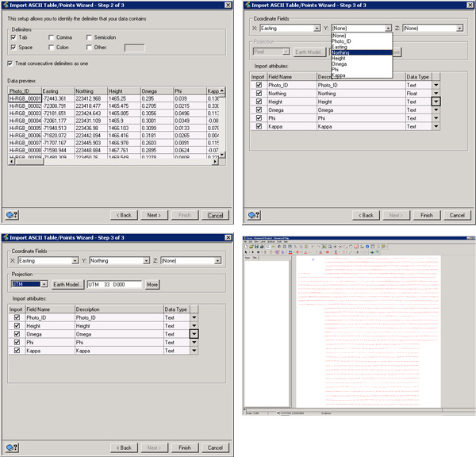Click the Earth Model button in UTM dialog

(67, 285)
